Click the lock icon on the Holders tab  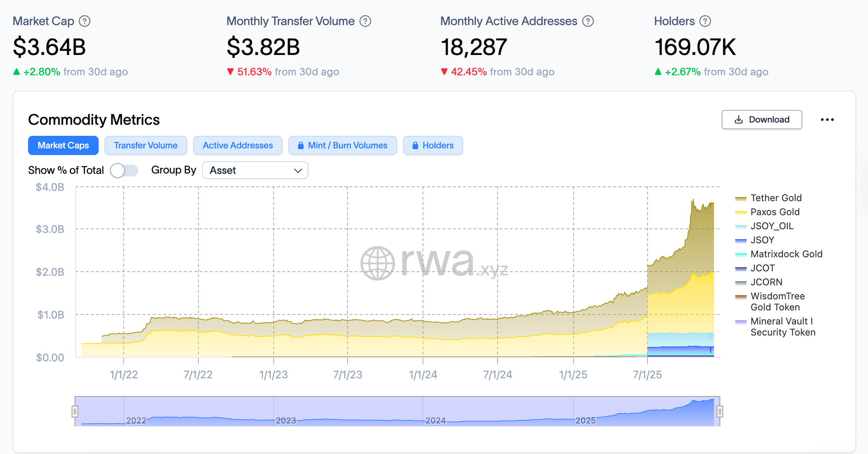click(415, 145)
